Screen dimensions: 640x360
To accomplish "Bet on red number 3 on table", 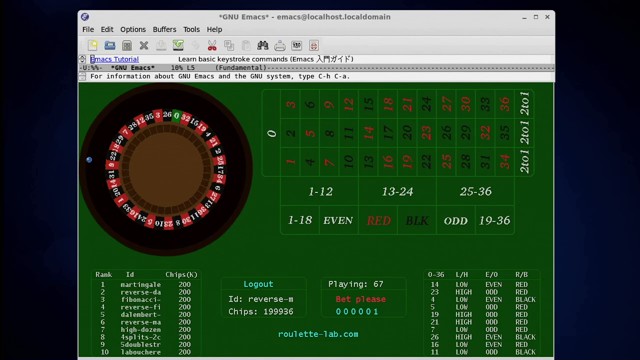I will point(291,104).
